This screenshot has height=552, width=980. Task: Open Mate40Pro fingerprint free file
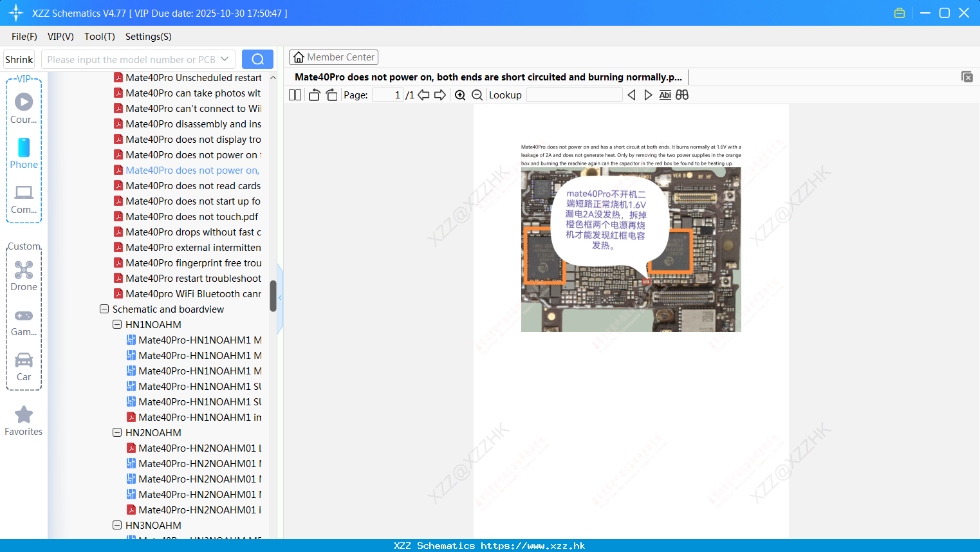pyautogui.click(x=187, y=262)
